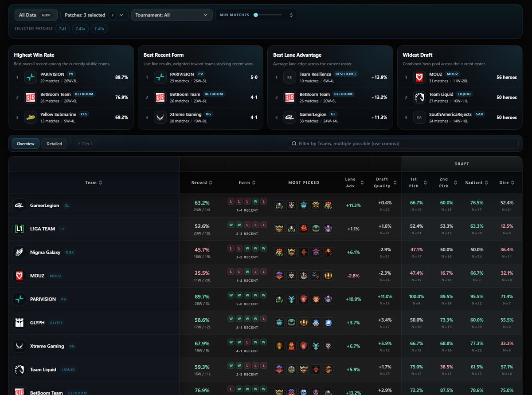The width and height of the screenshot is (532, 395).
Task: Click the -2.8% Lane Adv value for MOUZ
Action: [x=353, y=276]
